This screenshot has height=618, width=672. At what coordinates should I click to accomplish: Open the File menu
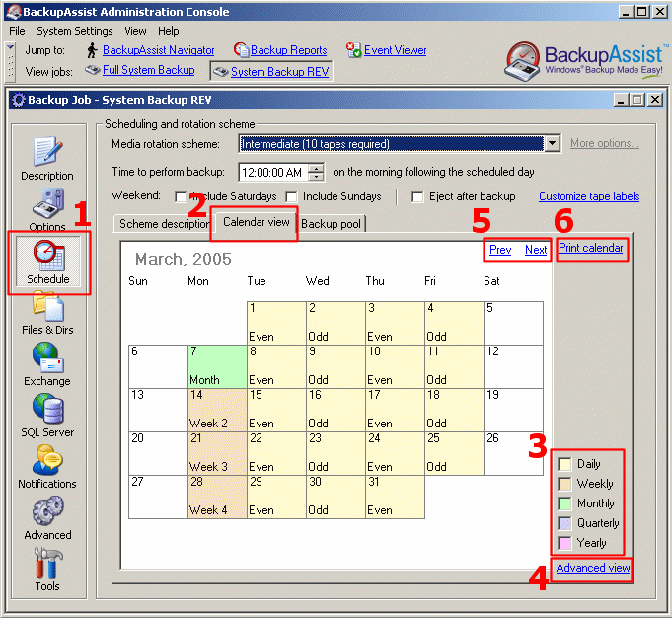17,31
